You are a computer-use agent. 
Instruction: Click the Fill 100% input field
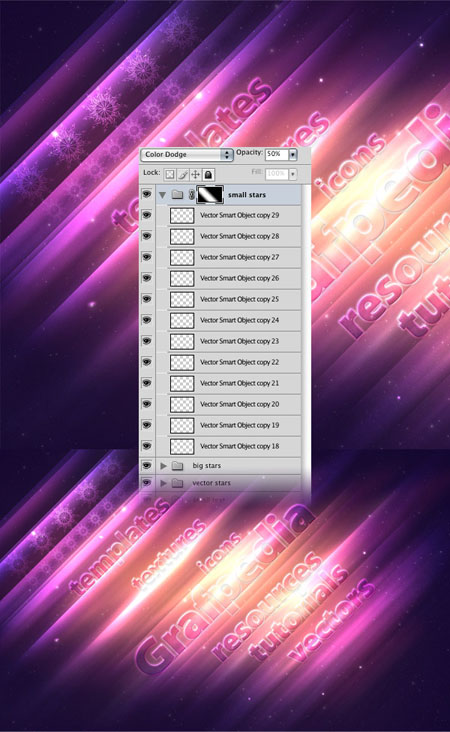click(276, 174)
